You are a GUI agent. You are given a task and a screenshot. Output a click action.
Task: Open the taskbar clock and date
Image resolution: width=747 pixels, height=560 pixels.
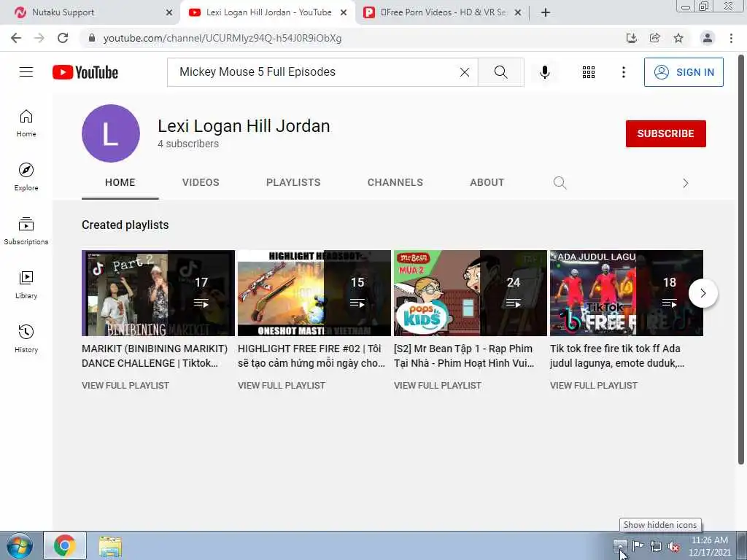click(709, 546)
